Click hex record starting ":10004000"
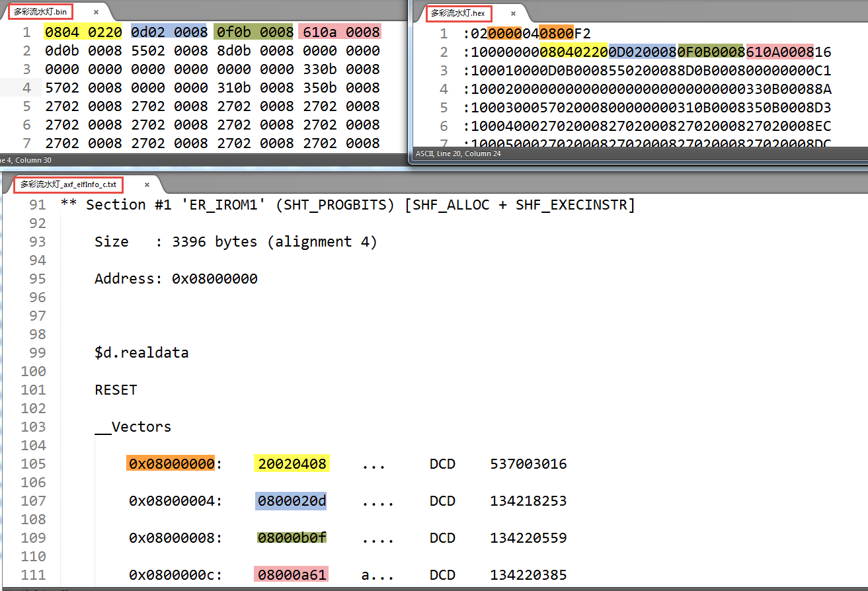The image size is (868, 591). coord(647,126)
